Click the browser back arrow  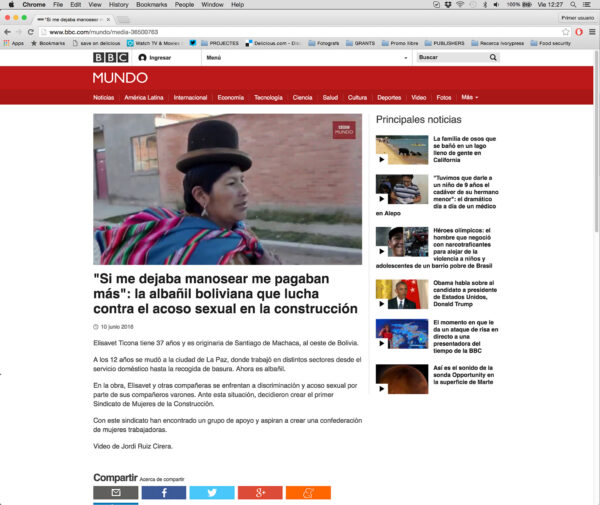pyautogui.click(x=7, y=31)
